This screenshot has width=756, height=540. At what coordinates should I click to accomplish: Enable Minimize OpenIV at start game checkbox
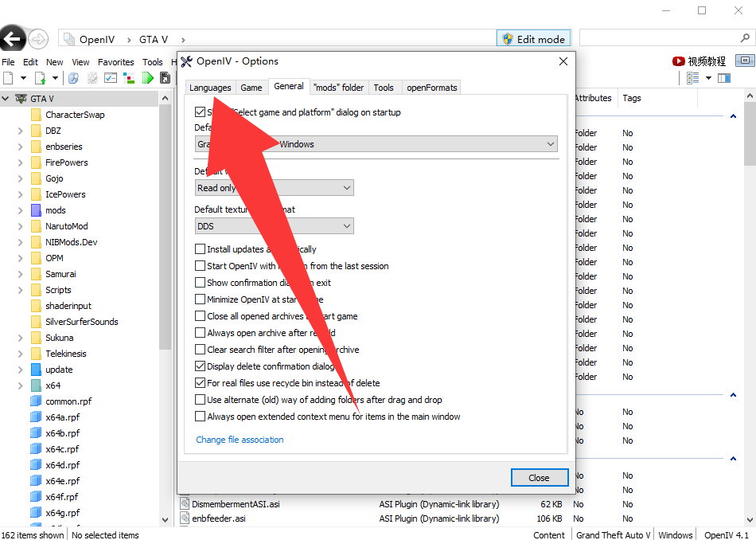tap(200, 299)
